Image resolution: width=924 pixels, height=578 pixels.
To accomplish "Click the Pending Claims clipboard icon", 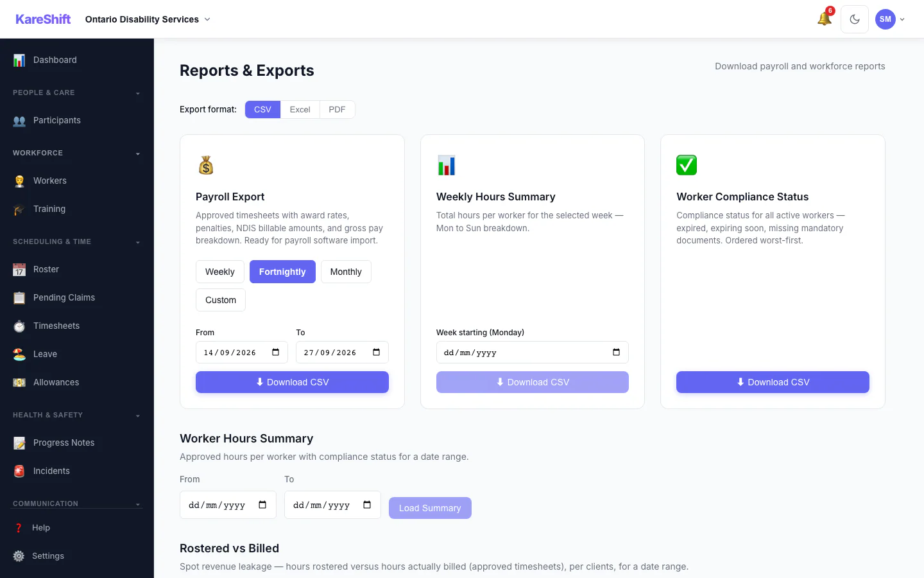I will 19,297.
